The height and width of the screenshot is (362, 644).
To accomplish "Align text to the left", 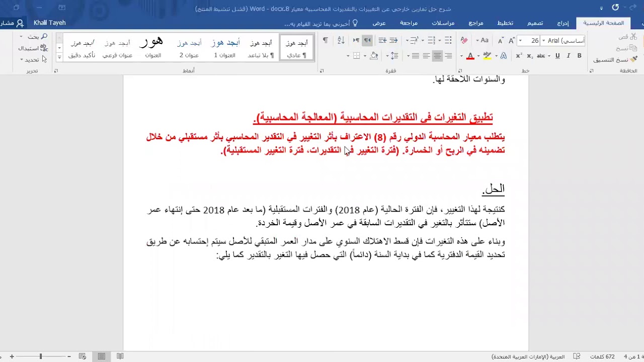I will click(426, 56).
